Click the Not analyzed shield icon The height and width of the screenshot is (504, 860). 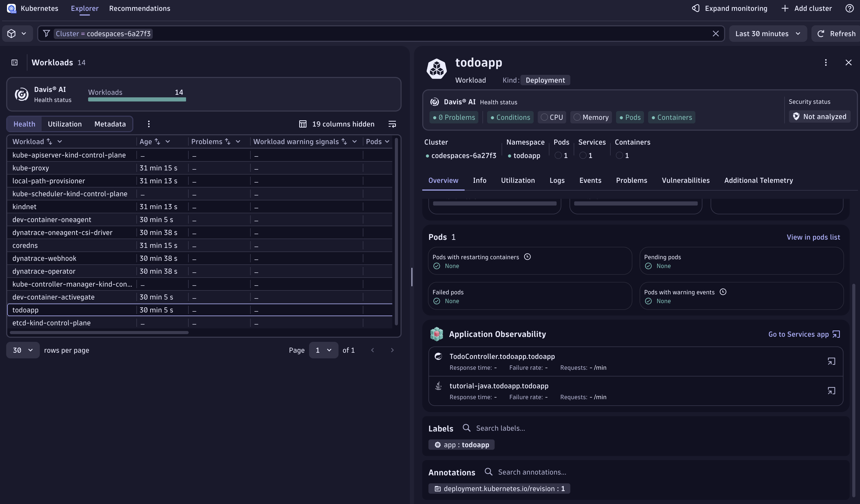[796, 116]
